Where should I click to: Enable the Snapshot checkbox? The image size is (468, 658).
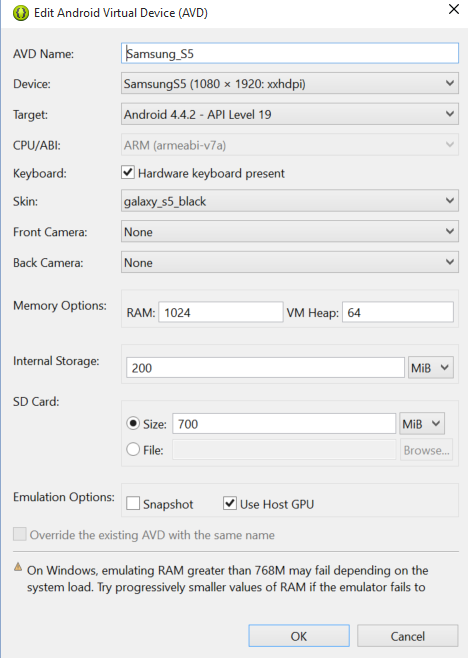tap(133, 503)
